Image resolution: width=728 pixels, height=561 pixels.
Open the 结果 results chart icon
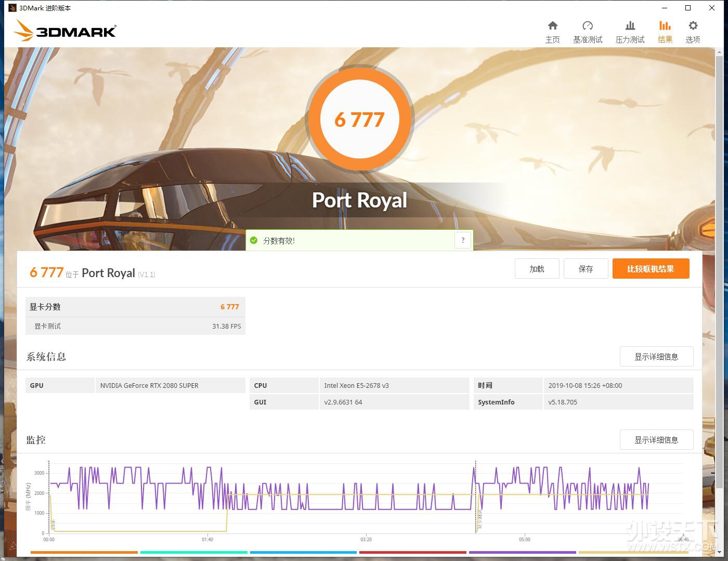(x=665, y=26)
